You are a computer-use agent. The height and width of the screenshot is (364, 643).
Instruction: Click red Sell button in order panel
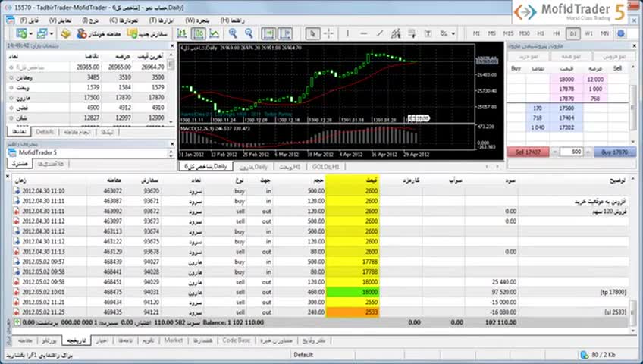point(528,152)
